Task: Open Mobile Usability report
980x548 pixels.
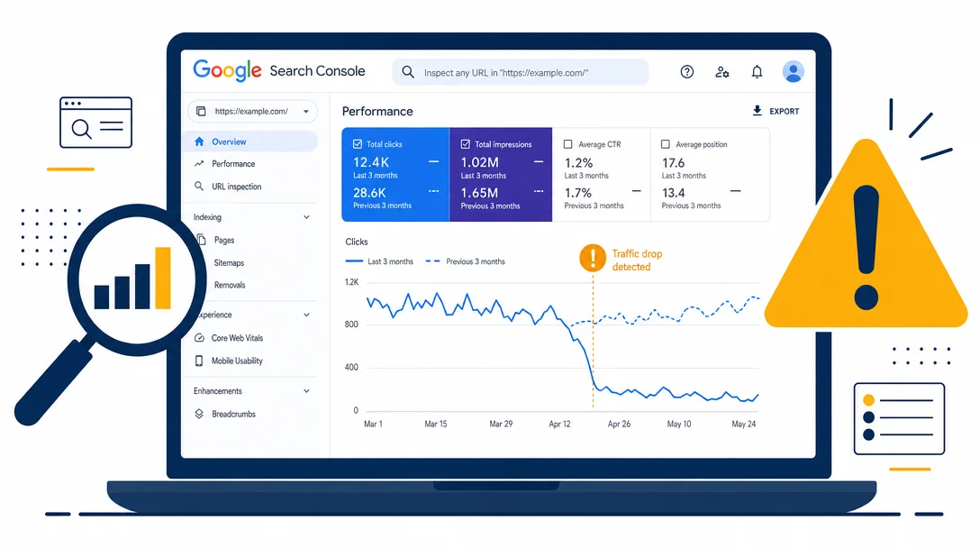Action: coord(237,361)
